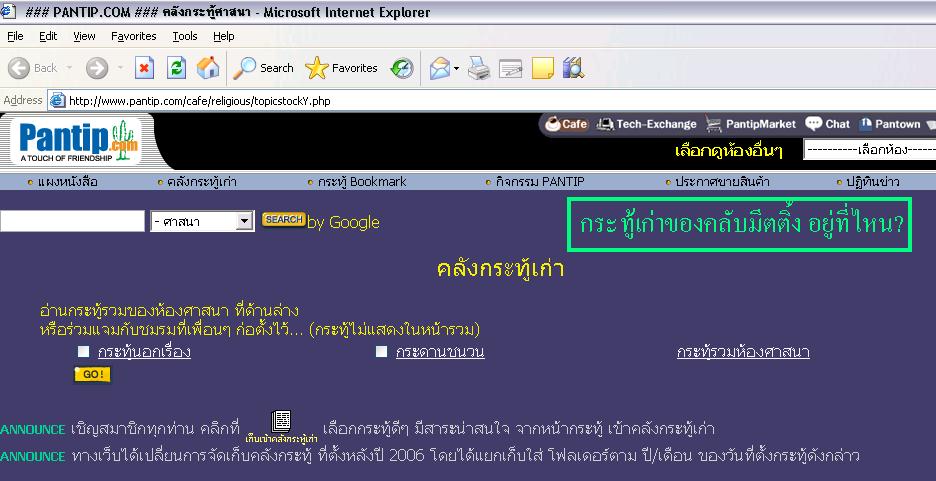This screenshot has width=936, height=481.
Task: Open History clock icon
Action: (x=402, y=68)
